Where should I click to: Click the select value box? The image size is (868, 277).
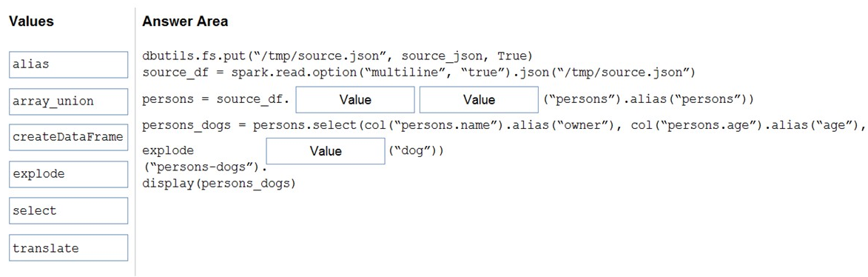tap(70, 210)
